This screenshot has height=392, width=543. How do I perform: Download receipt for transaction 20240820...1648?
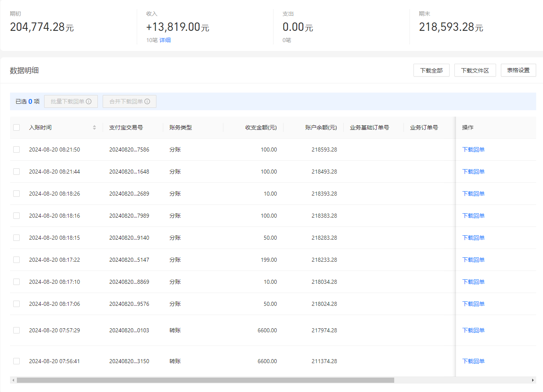(x=473, y=172)
